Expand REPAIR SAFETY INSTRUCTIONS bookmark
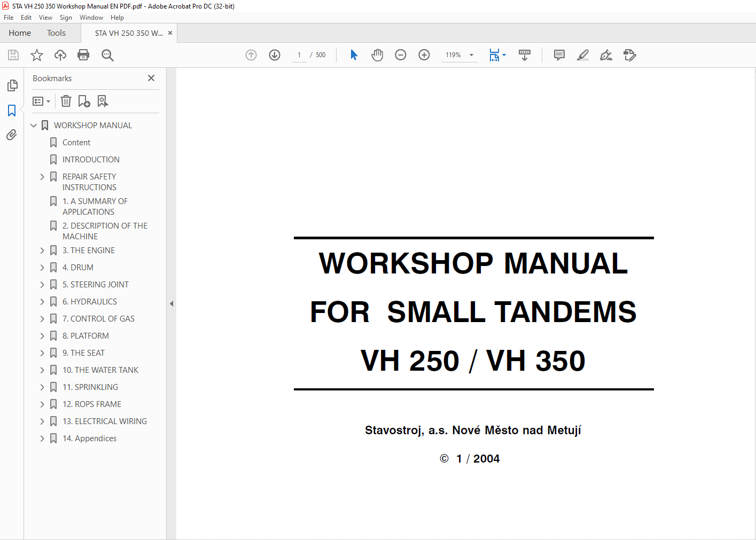756x540 pixels. (x=42, y=177)
